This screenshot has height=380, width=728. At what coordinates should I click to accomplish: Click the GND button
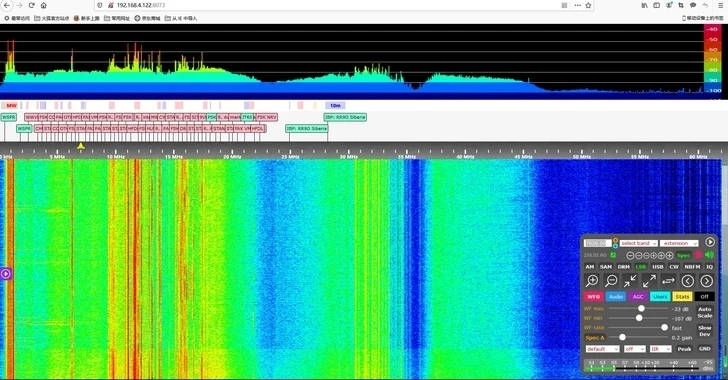[705, 349]
